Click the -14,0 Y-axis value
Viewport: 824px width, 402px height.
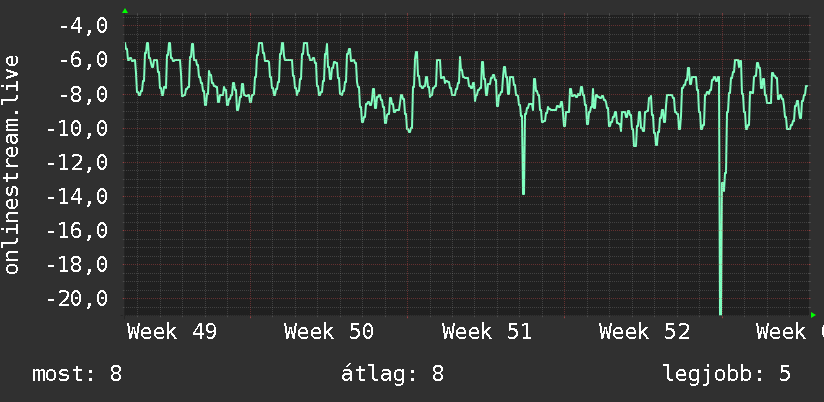77,197
